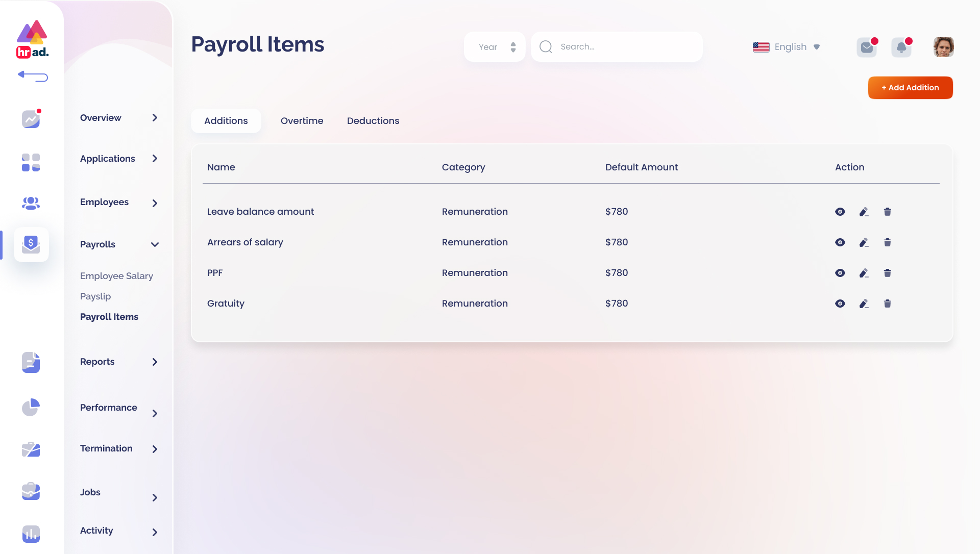
Task: Click the Employees people icon in sidebar
Action: tap(31, 203)
